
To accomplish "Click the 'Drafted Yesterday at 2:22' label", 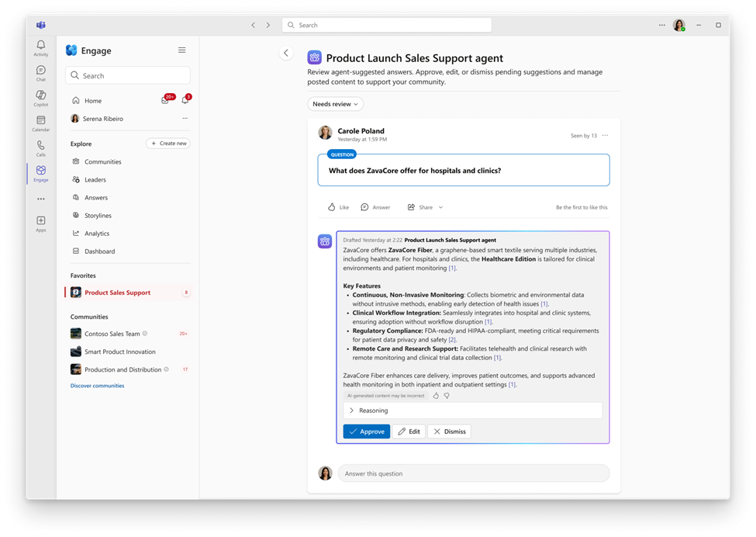I will [372, 240].
